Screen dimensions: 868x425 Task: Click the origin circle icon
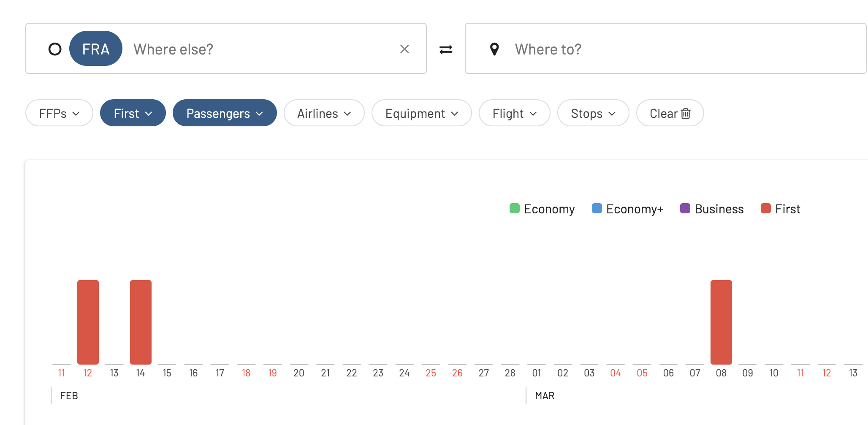click(55, 49)
